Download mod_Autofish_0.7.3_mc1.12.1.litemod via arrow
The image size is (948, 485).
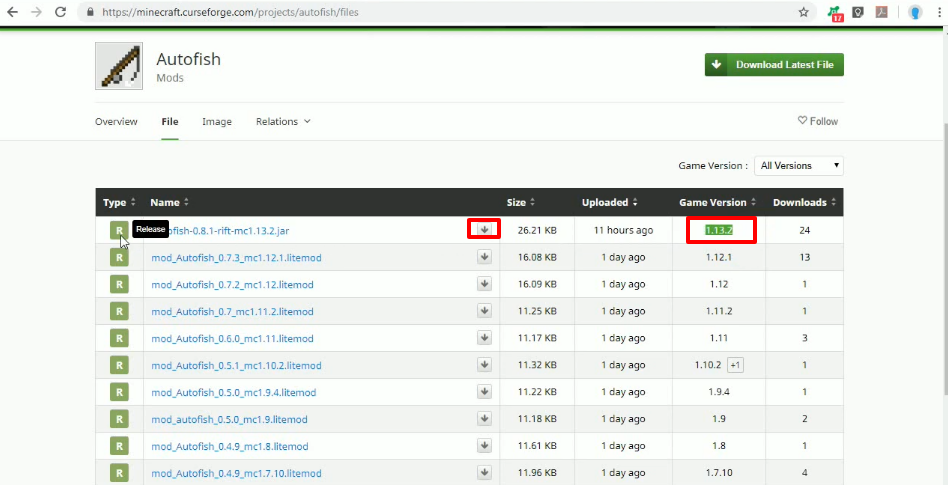(484, 257)
